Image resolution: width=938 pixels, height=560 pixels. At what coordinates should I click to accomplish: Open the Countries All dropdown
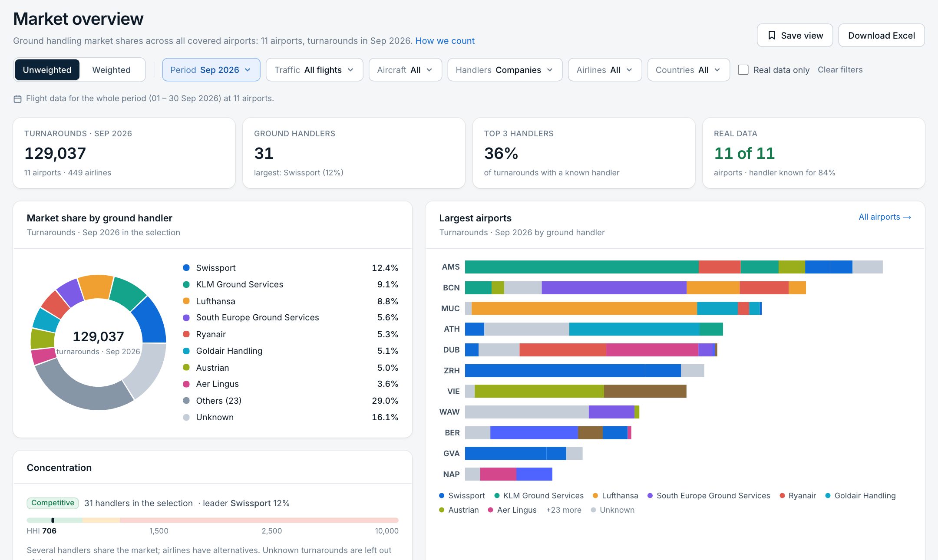tap(688, 70)
